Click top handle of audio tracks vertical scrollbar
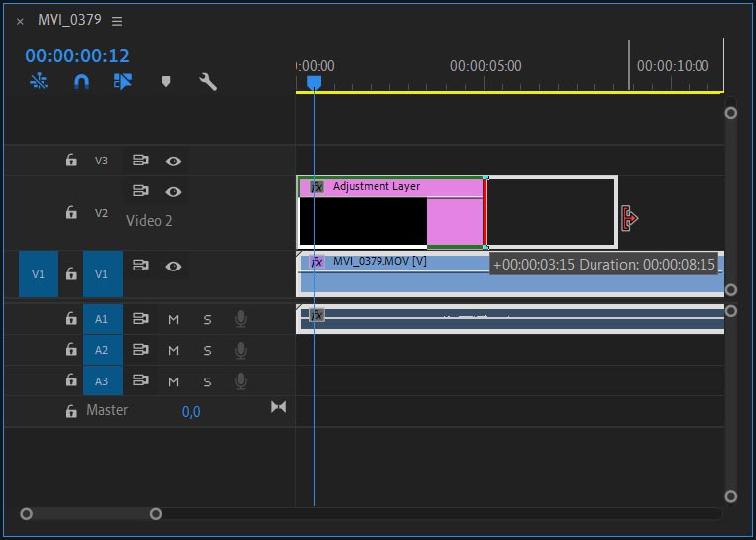This screenshot has width=756, height=540. pos(731,311)
